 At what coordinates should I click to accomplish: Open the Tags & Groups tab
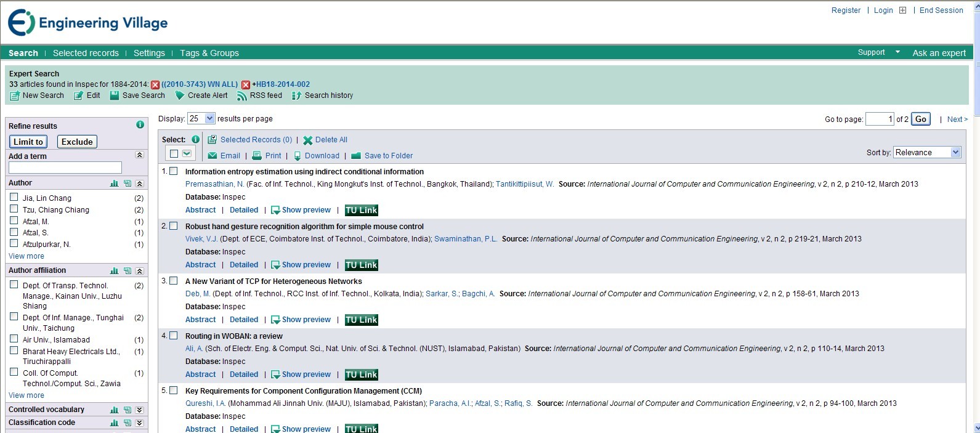click(209, 53)
